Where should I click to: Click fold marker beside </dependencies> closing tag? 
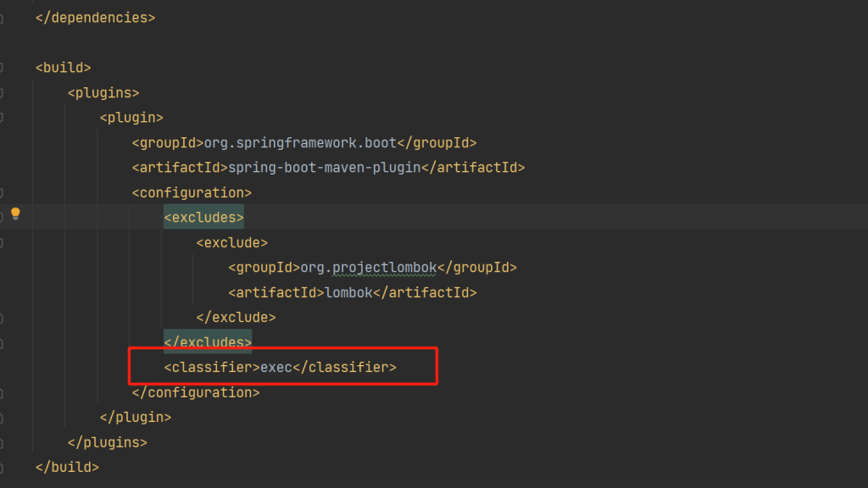click(2, 17)
